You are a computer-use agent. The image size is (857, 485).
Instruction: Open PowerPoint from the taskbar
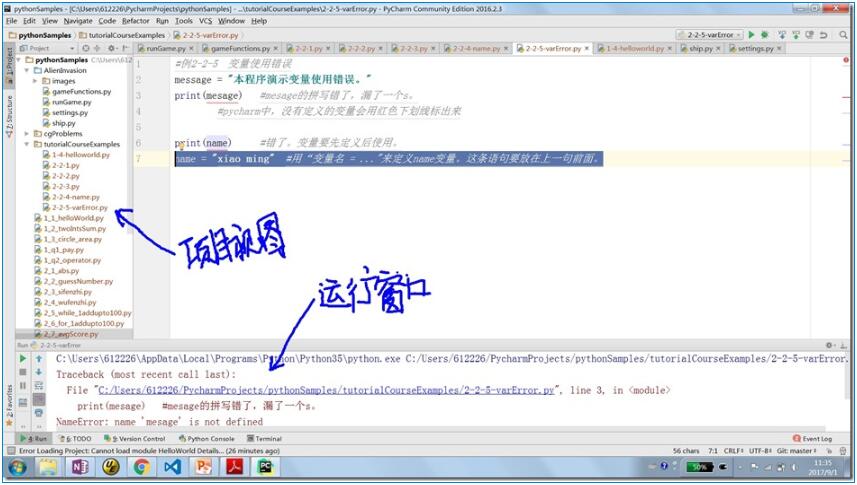[x=203, y=467]
